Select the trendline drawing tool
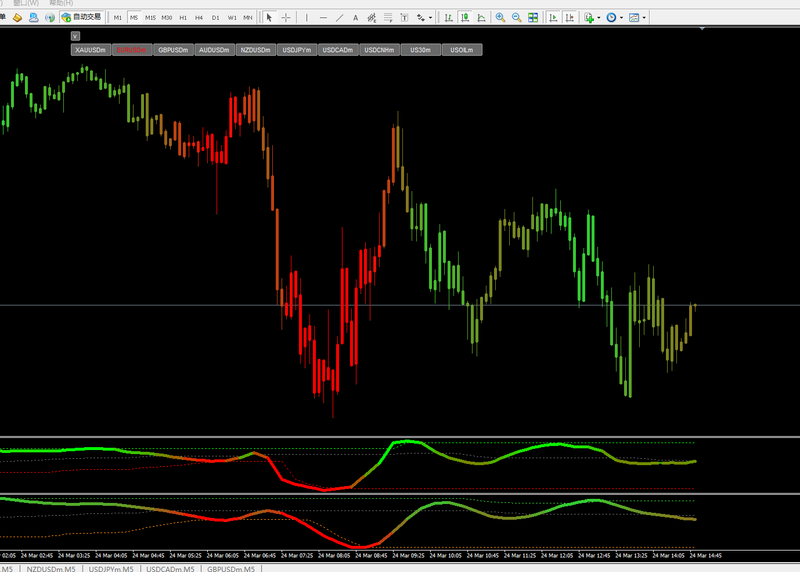Viewport: 800px width, 572px height. coord(339,18)
